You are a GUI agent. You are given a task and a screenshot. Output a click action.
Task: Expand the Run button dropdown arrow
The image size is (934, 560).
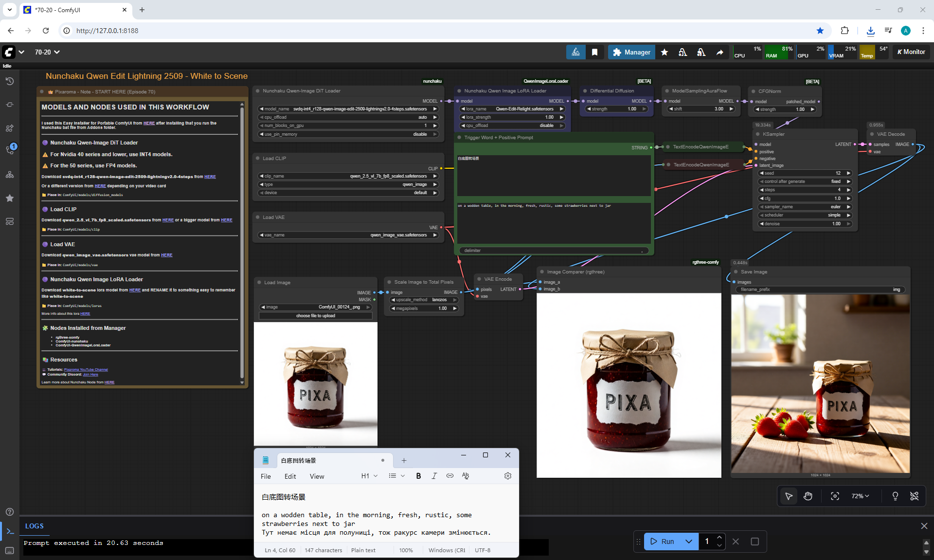click(x=689, y=542)
